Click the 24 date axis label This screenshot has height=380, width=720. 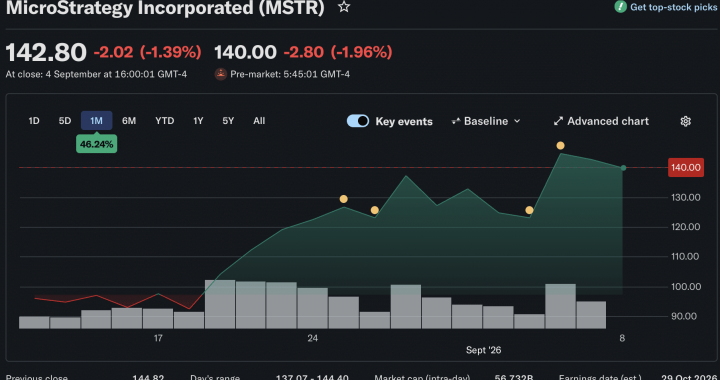(313, 339)
